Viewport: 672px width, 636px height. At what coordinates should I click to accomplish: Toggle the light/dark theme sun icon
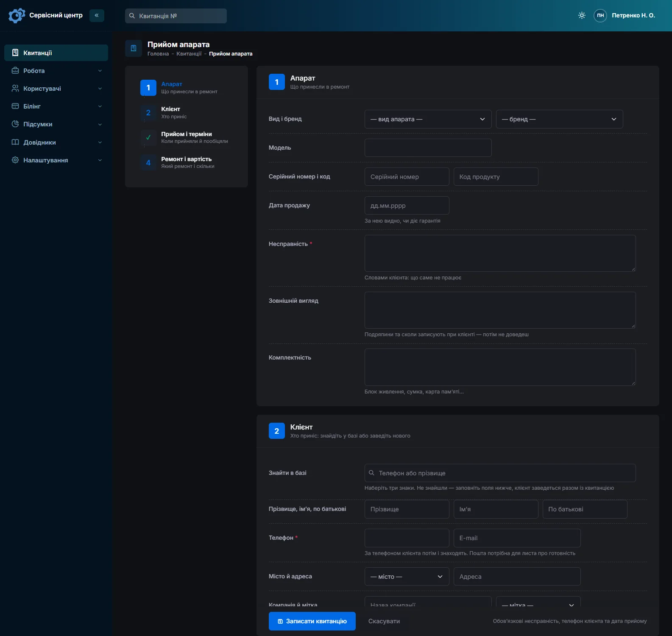click(x=582, y=15)
